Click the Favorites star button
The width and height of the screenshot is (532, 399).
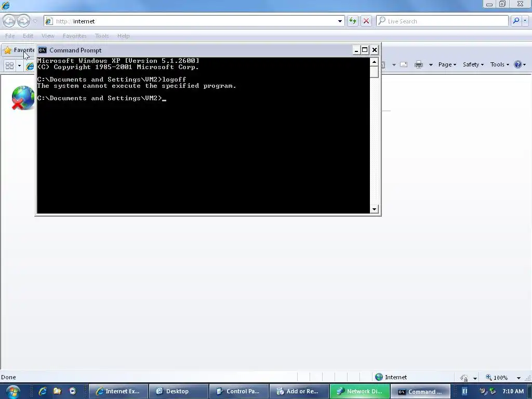pos(19,50)
